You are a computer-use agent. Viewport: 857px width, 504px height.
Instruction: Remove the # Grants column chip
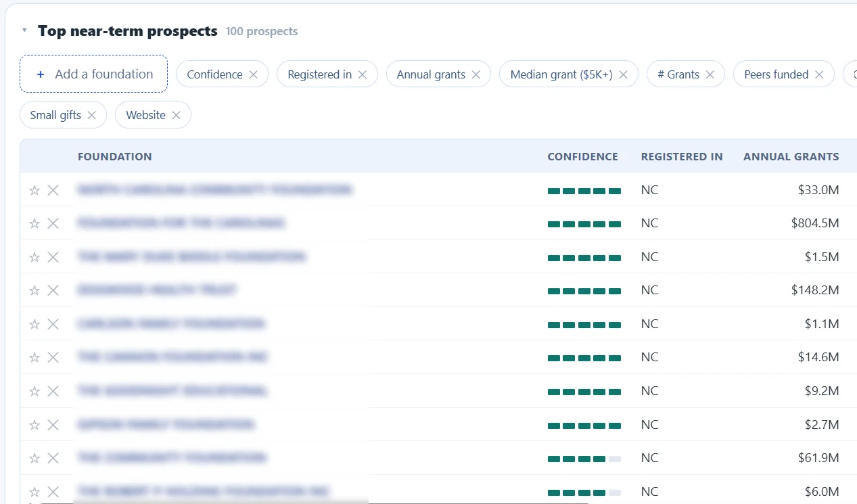coord(710,74)
